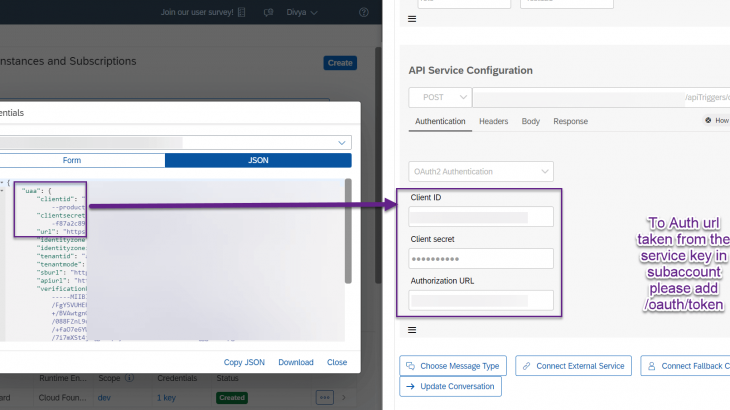The height and width of the screenshot is (410, 730).
Task: Click the feedback megaphone icon in header
Action: [x=268, y=13]
